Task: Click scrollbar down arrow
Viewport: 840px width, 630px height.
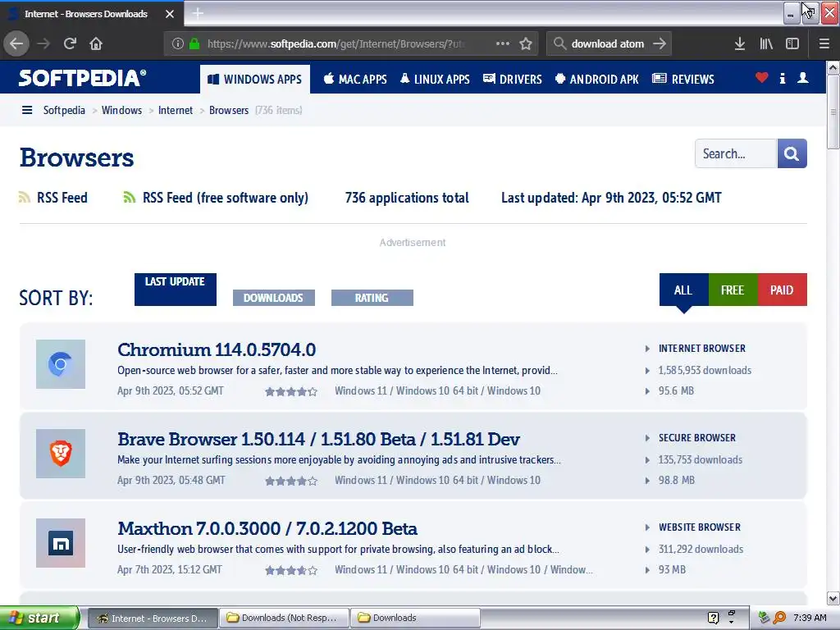Action: coord(833,598)
